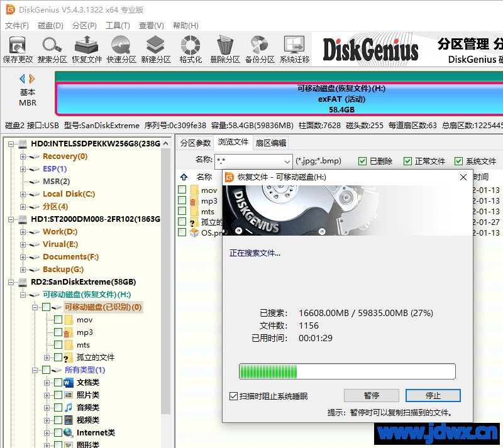Switch to the 扇区编辑 tab
The width and height of the screenshot is (503, 448).
pyautogui.click(x=271, y=143)
